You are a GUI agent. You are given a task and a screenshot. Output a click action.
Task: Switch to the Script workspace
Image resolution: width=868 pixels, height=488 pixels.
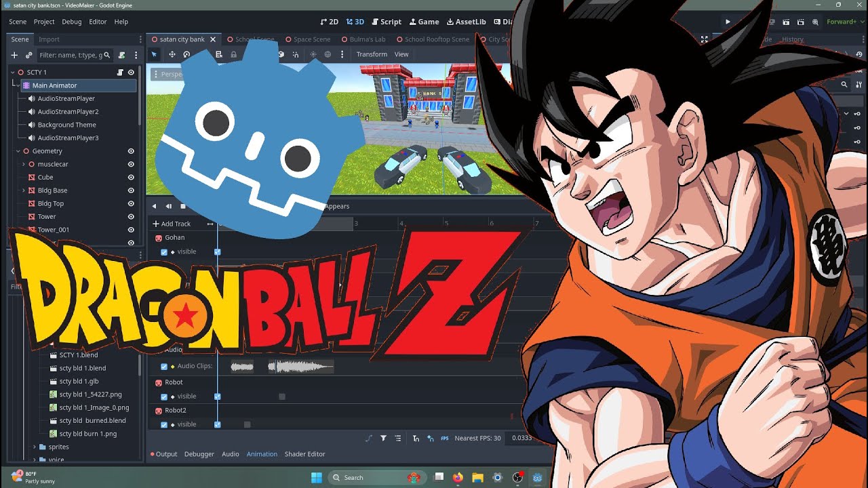[386, 22]
